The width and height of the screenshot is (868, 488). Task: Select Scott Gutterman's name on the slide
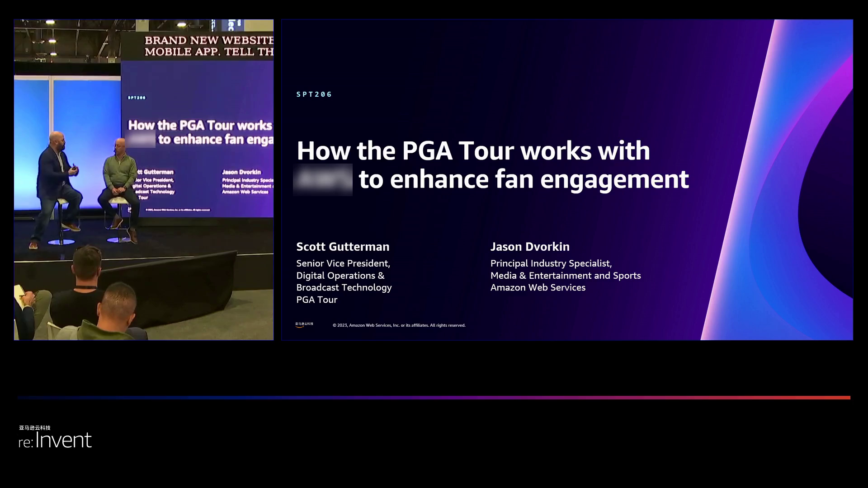pyautogui.click(x=342, y=247)
